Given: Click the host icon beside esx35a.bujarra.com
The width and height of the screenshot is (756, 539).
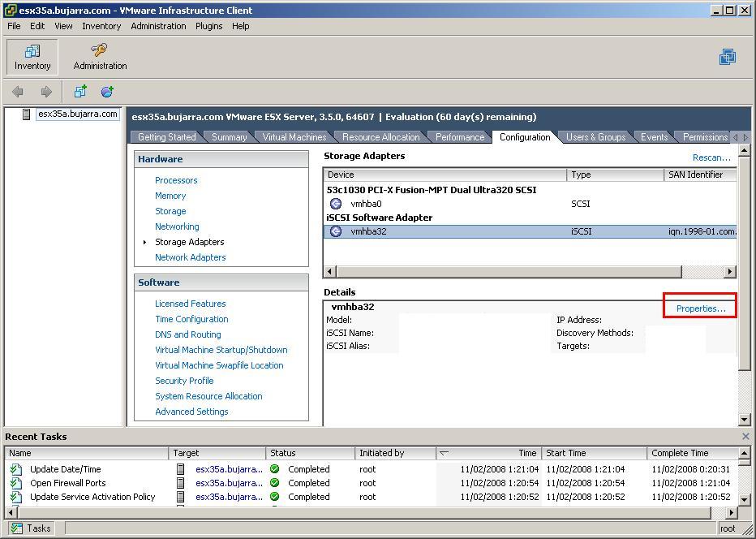Looking at the screenshot, I should tap(27, 114).
